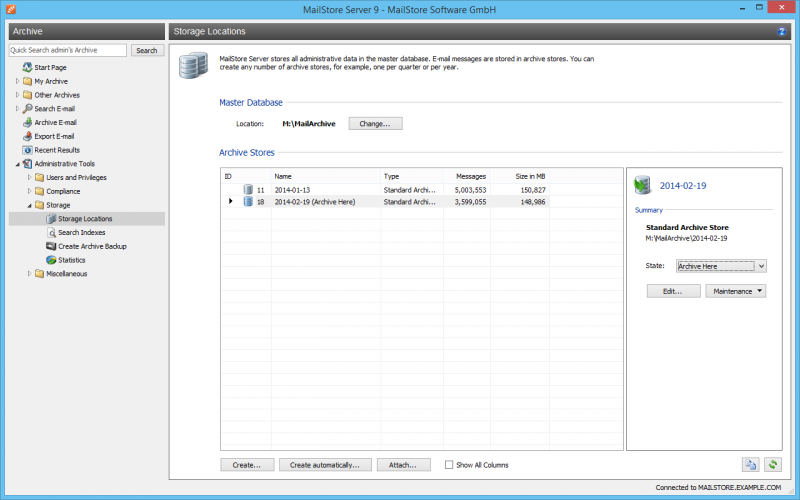The image size is (800, 500).
Task: Open the State dropdown showing Archive Here
Action: tap(721, 266)
